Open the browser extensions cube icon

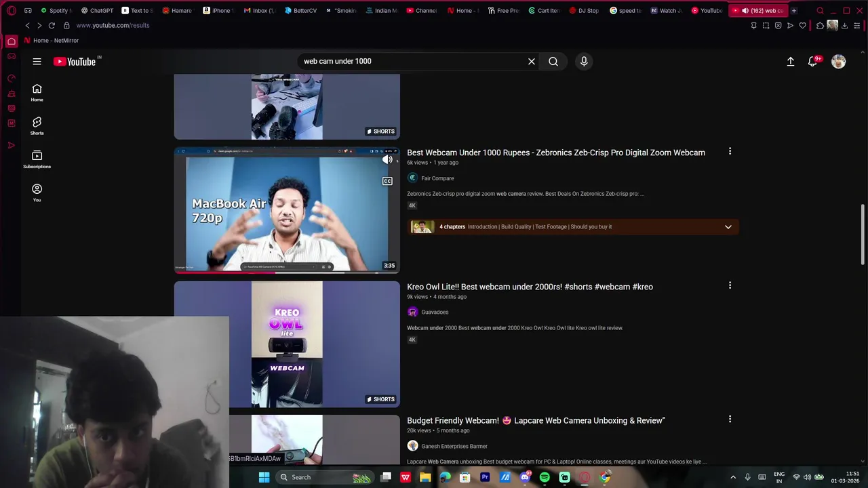[820, 25]
